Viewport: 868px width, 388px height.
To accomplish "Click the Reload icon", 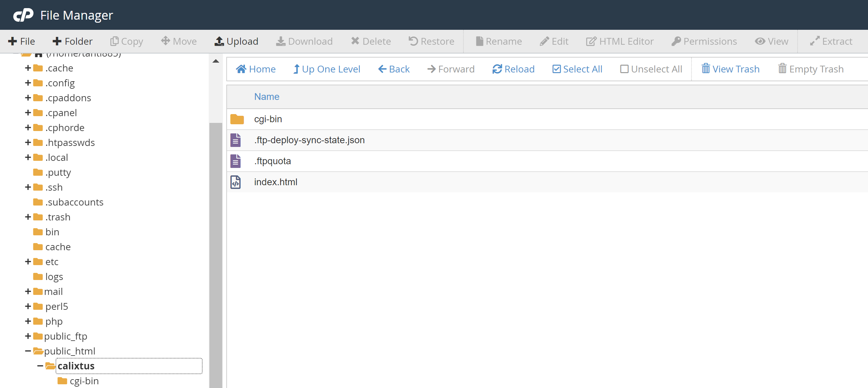I will click(497, 69).
